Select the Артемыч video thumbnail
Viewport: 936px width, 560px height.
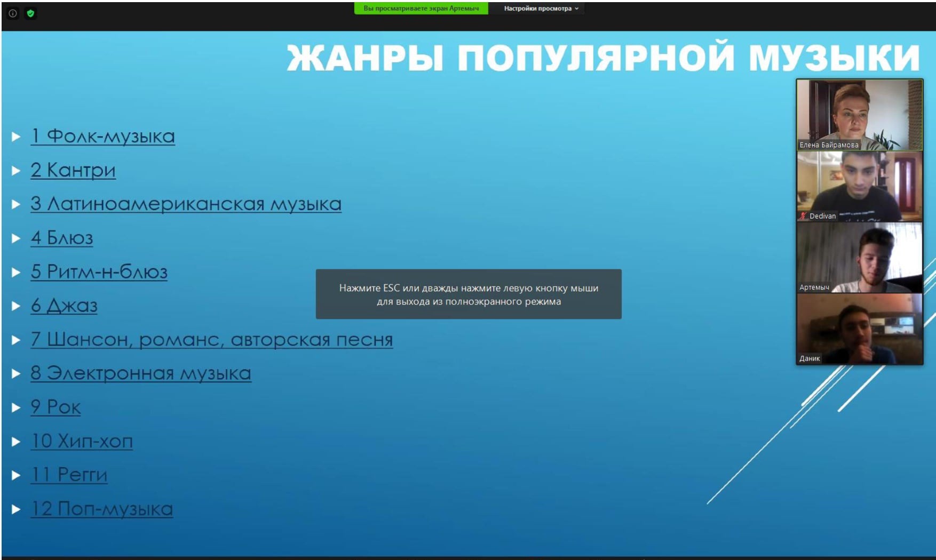coord(859,258)
